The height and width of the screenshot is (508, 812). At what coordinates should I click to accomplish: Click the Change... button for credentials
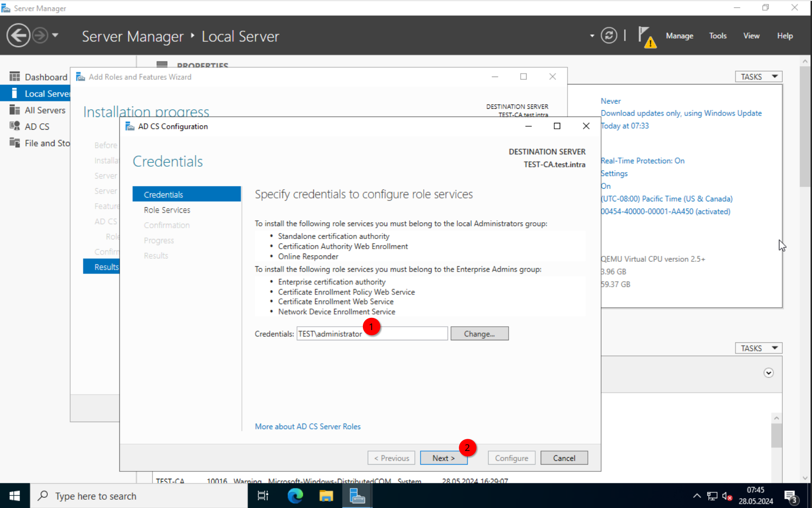(x=479, y=334)
